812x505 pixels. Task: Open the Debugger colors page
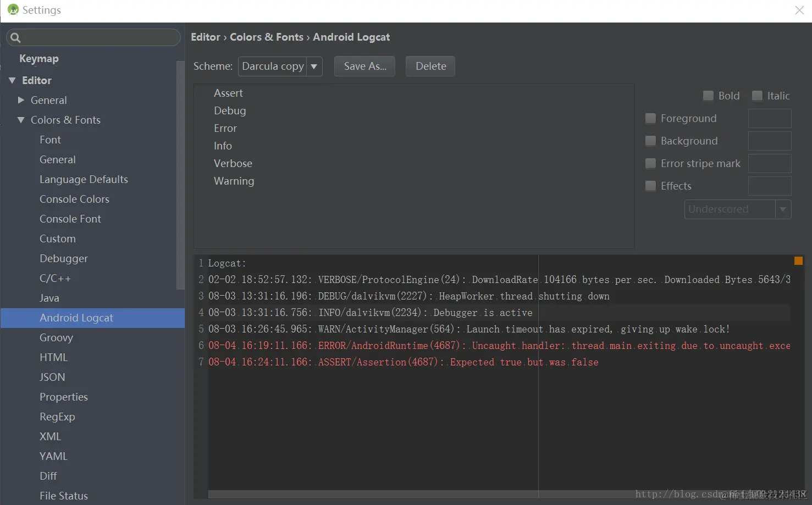click(64, 258)
